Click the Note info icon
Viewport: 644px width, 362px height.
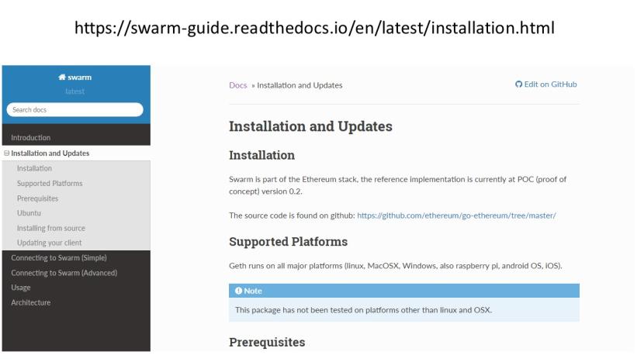(x=241, y=291)
